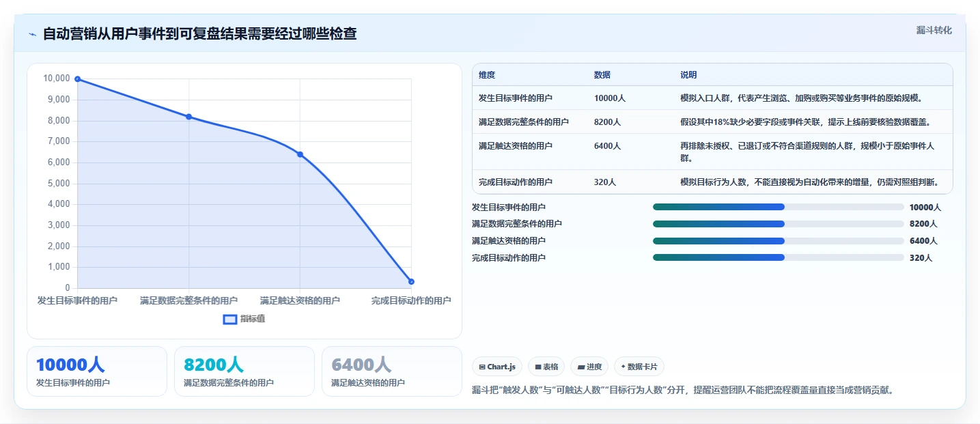Click the 8200人 data card
Viewport: 980px width, 424px height.
click(244, 371)
